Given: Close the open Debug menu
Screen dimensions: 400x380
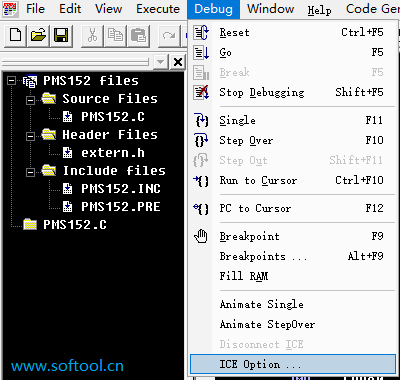Looking at the screenshot, I should (x=213, y=9).
